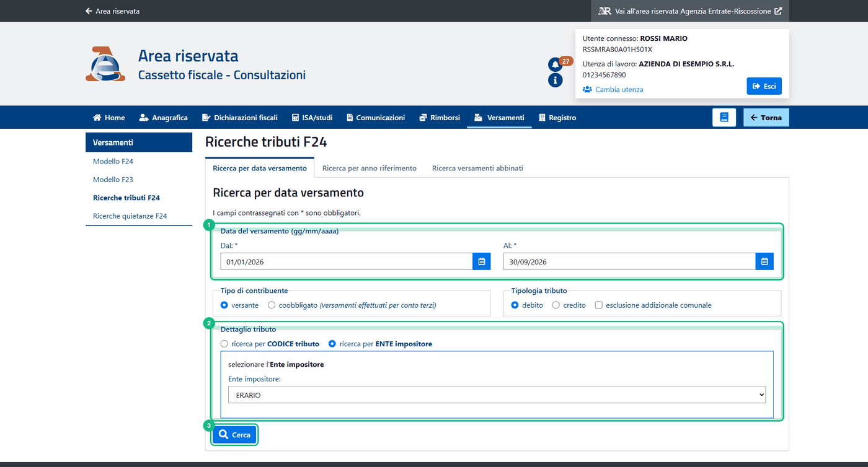Open the Ente impositore dropdown

497,395
